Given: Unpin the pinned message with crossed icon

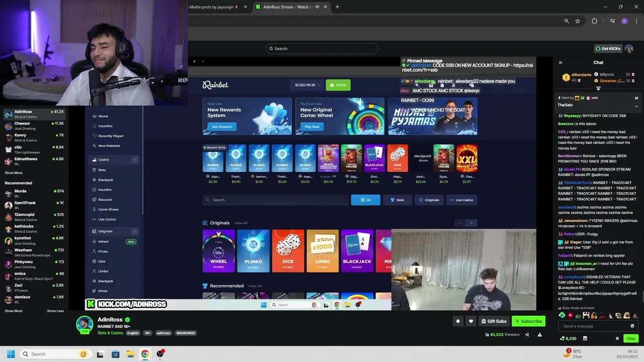Looking at the screenshot, I should tap(636, 98).
